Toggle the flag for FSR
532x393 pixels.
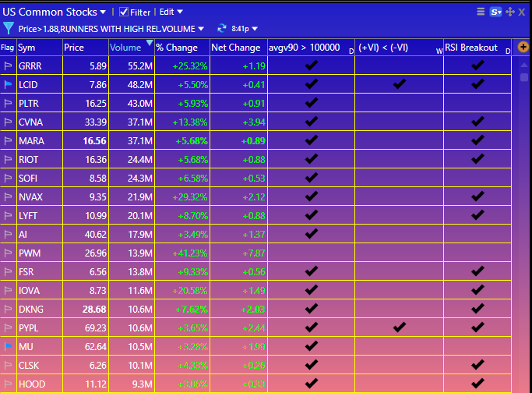(x=8, y=271)
